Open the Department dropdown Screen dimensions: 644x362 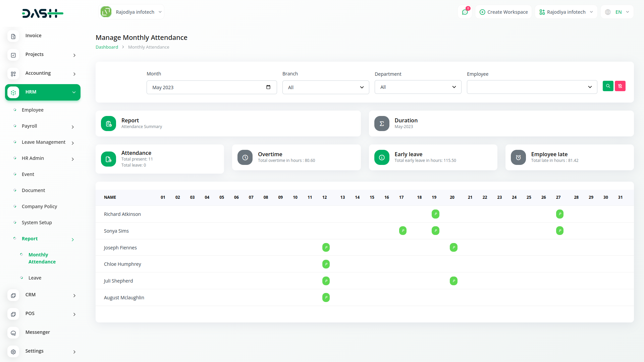pos(418,87)
